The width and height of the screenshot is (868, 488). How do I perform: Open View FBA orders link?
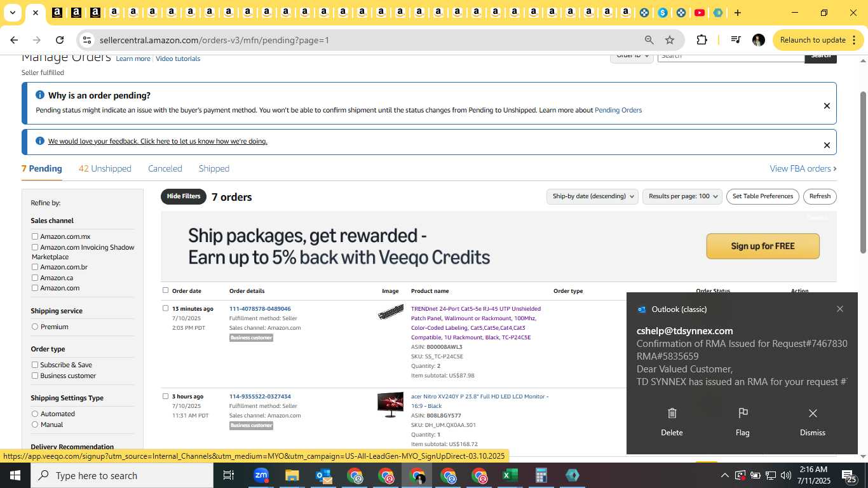pos(803,168)
